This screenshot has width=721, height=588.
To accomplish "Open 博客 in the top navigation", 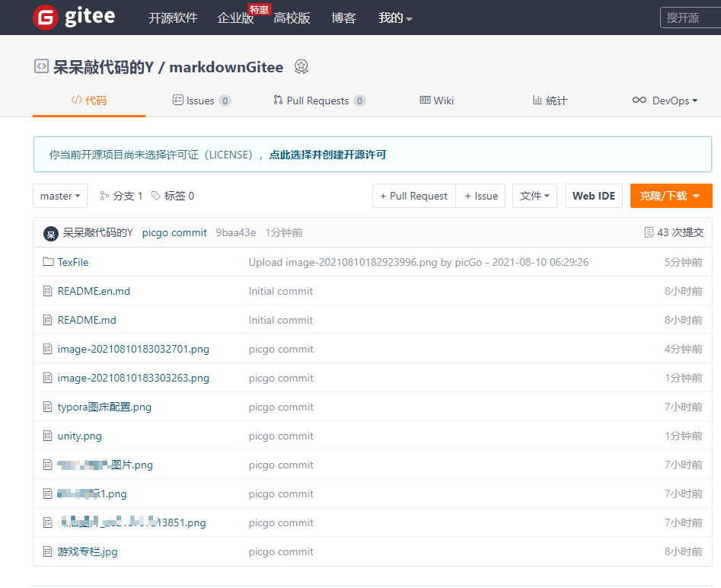I will click(x=343, y=18).
